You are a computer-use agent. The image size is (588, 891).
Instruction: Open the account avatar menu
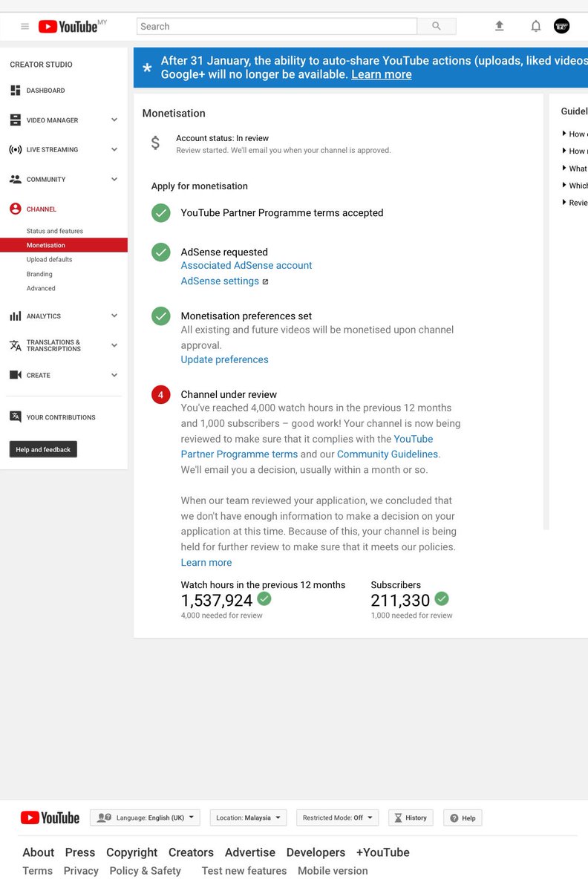[x=562, y=26]
